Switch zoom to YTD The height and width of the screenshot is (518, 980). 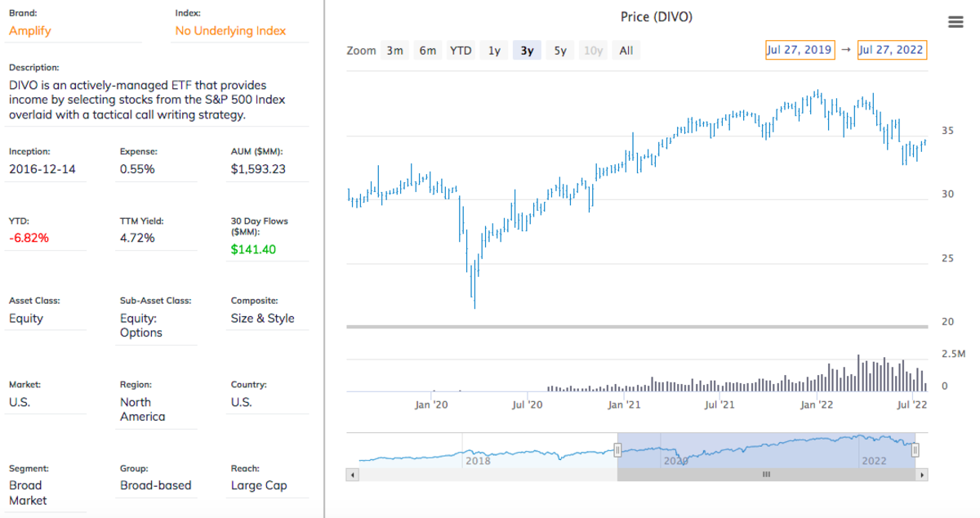[461, 51]
